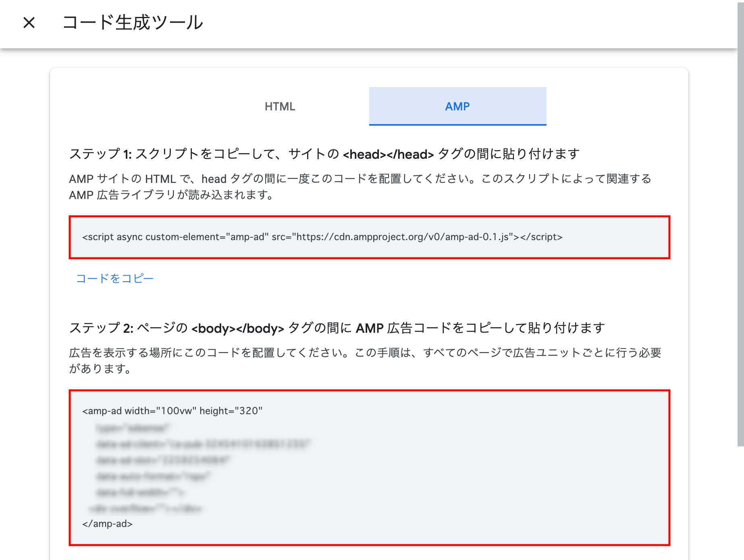Click the ステップ 2 heading text

coord(337,328)
